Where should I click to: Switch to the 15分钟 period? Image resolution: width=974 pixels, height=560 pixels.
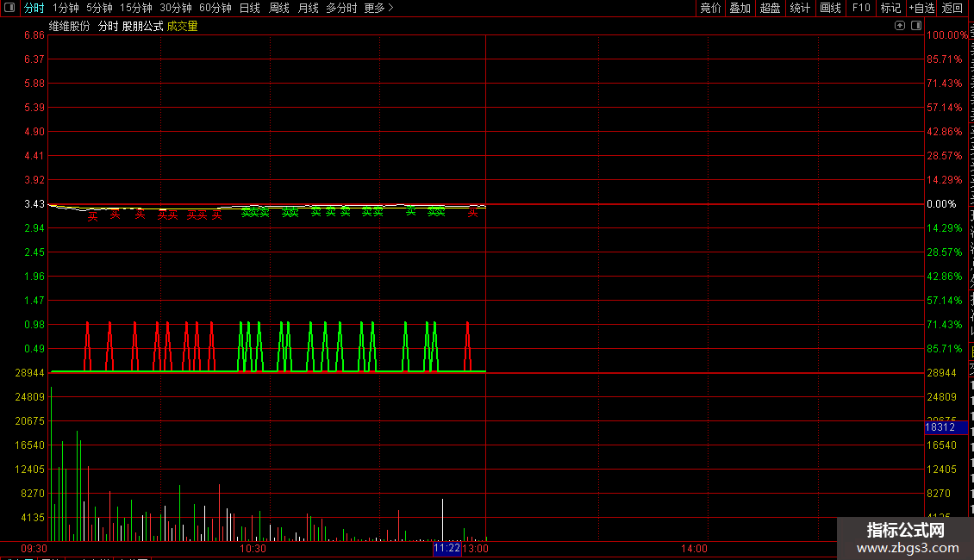pos(136,8)
